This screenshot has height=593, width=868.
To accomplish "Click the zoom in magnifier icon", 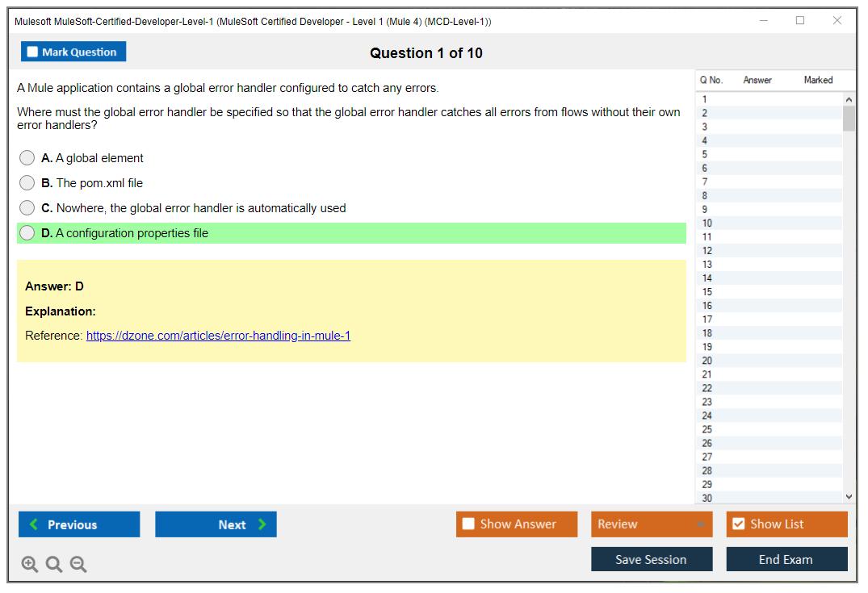I will (30, 564).
